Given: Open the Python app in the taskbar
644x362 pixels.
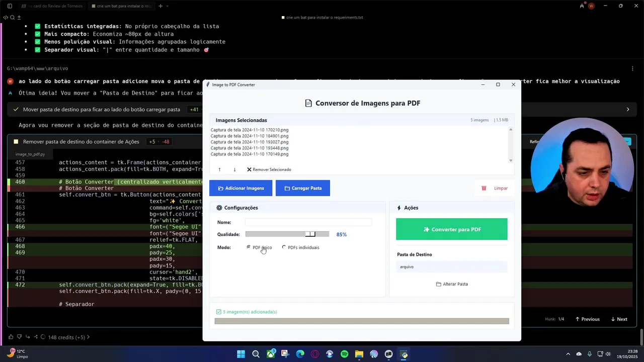Looking at the screenshot, I should tap(404, 354).
